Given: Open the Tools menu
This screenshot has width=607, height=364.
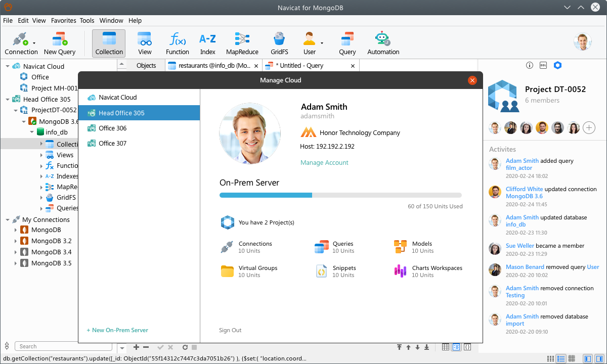Looking at the screenshot, I should pos(87,21).
